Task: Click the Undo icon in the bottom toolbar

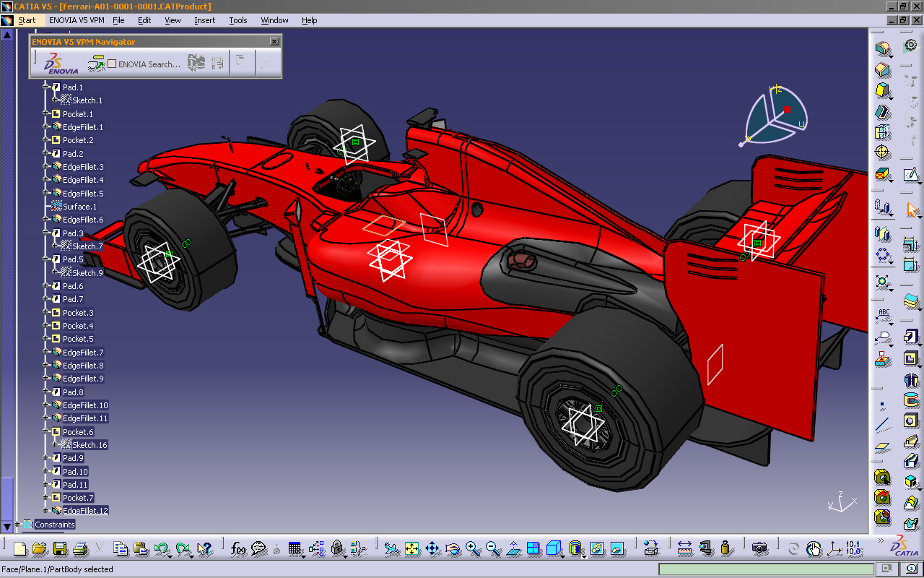Action: (160, 548)
